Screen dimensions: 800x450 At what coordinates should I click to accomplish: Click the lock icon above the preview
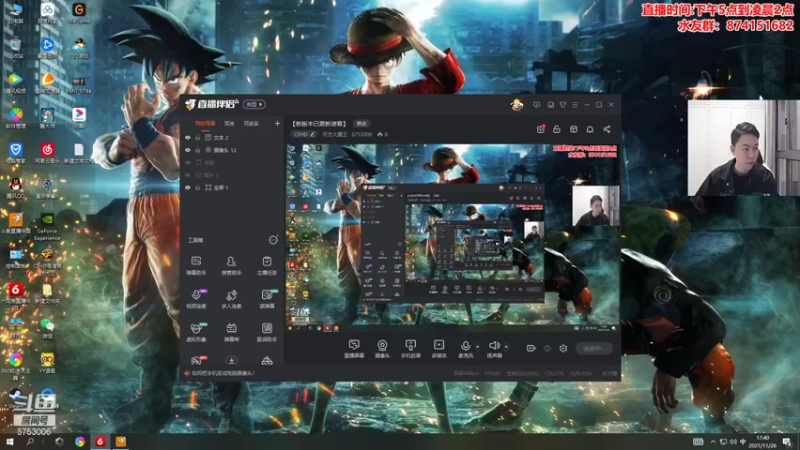coord(557,129)
